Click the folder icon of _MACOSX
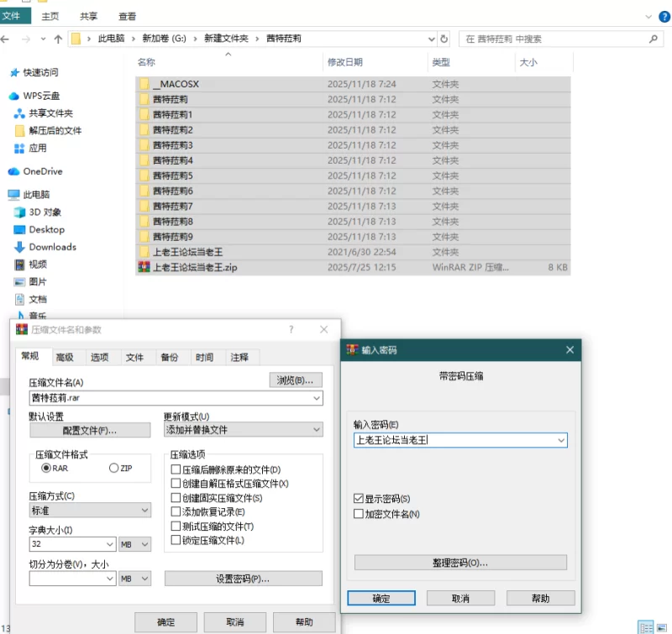The height and width of the screenshot is (634, 672). point(144,84)
